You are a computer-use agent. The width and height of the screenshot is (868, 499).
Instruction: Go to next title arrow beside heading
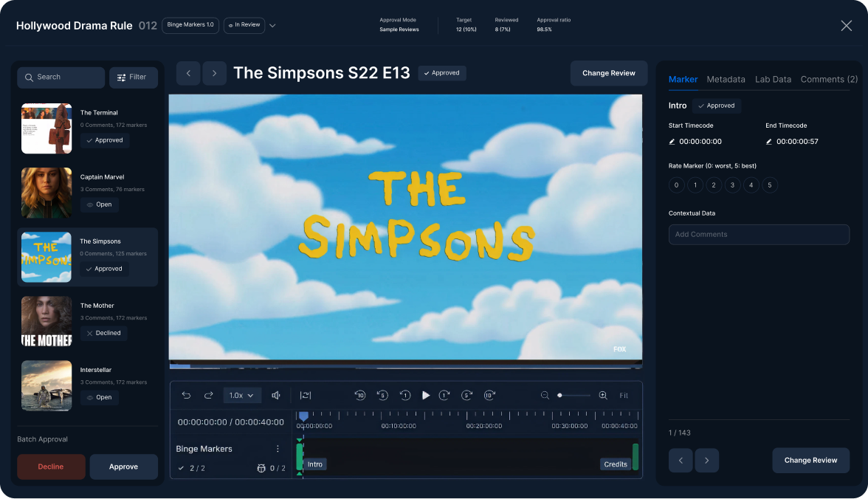click(214, 73)
